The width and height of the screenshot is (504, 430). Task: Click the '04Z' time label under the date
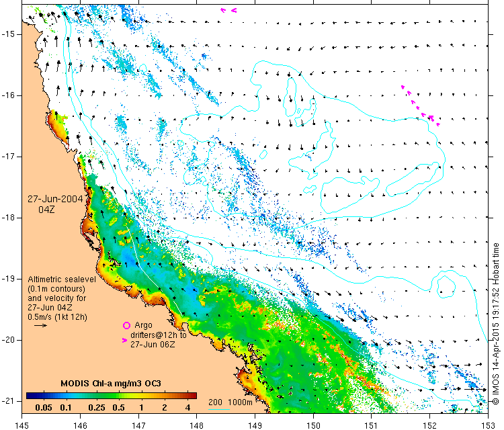(x=46, y=210)
